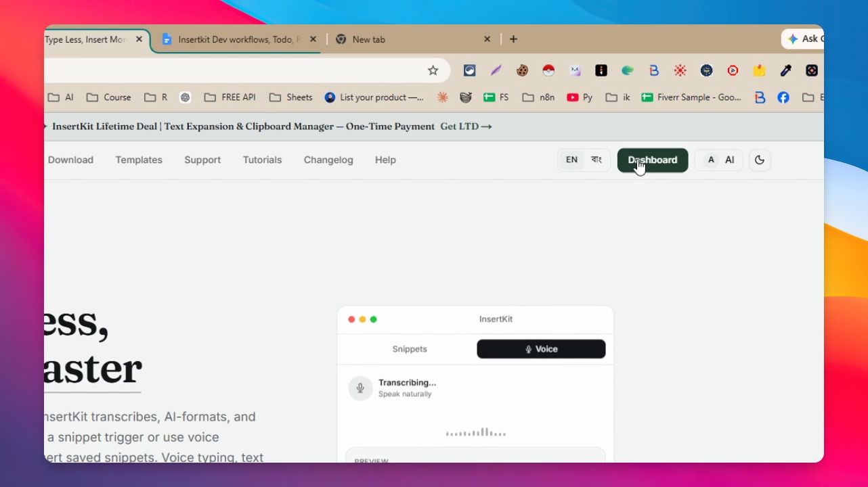Open a new browser tab with plus
This screenshot has width=868, height=487.
pos(513,39)
